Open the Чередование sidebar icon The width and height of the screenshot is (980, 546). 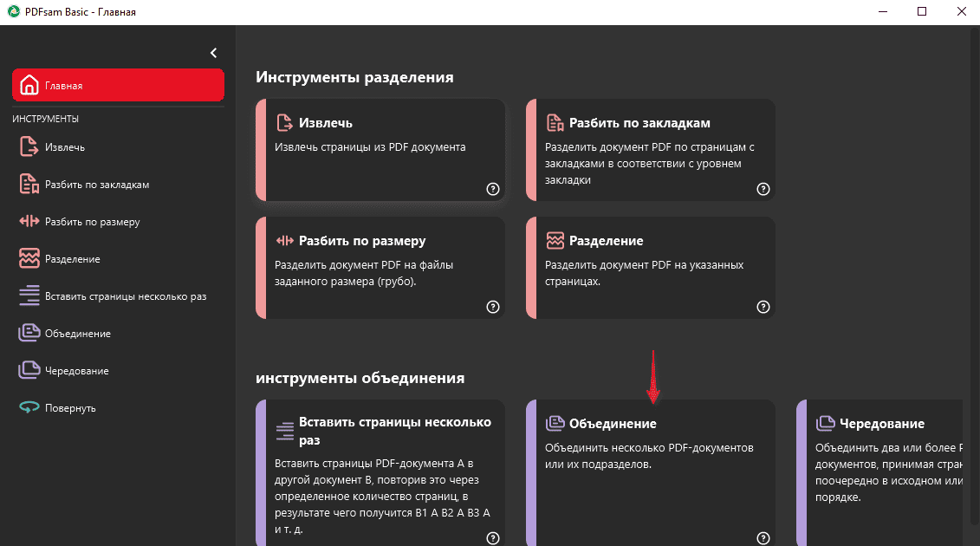click(x=29, y=371)
